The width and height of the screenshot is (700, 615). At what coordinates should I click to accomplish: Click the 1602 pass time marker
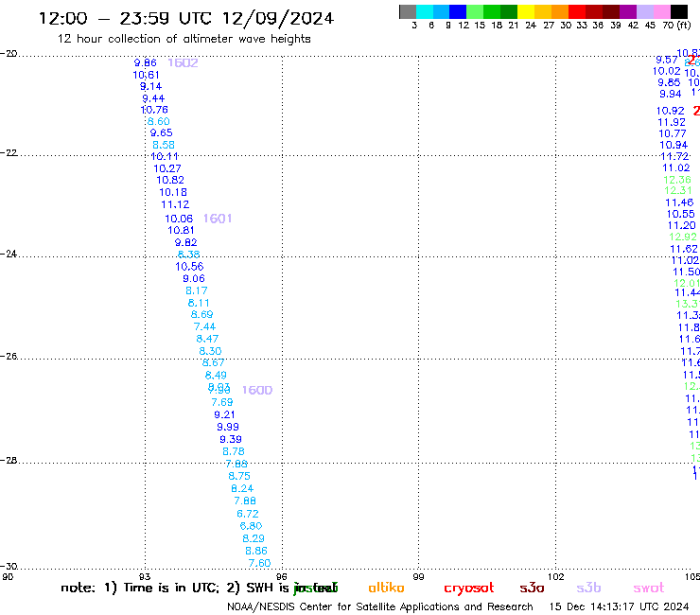[x=183, y=63]
